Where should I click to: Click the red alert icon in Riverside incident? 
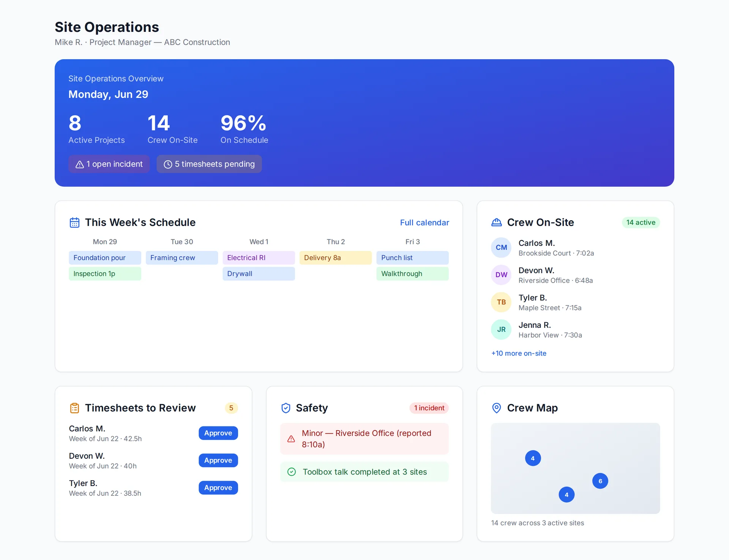pos(291,439)
